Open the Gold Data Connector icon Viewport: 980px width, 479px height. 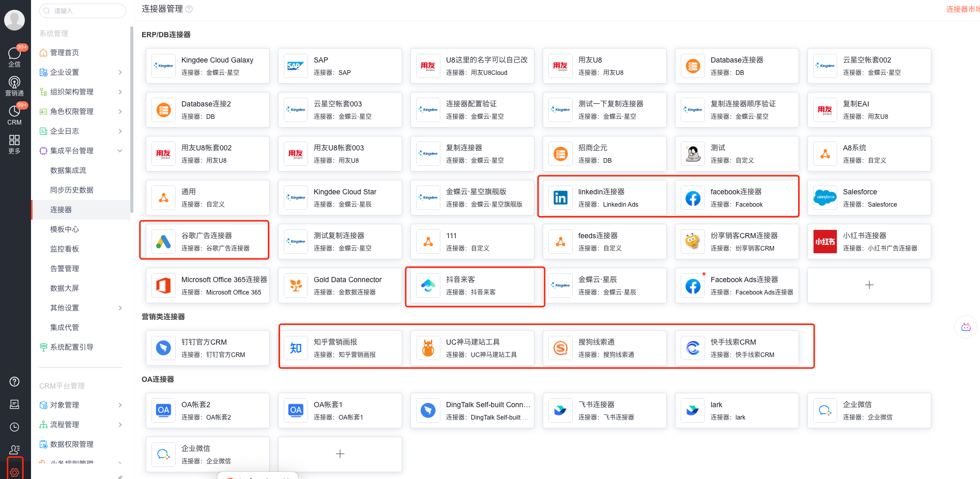(x=296, y=286)
